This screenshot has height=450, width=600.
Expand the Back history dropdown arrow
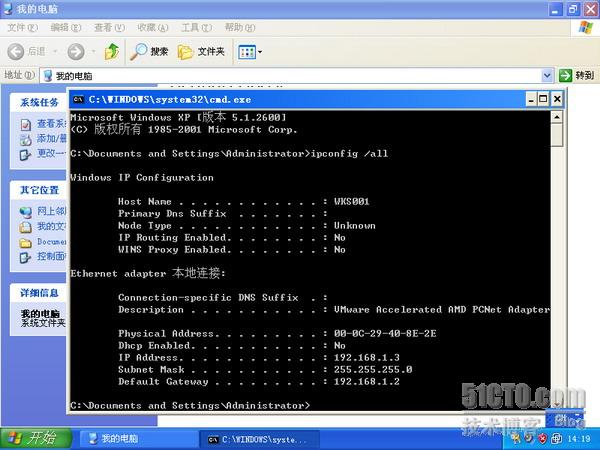55,51
